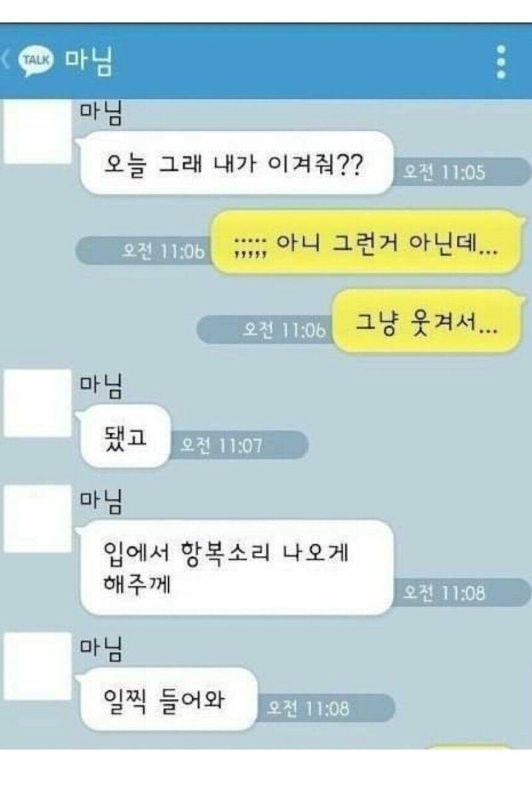Click the 오전 11:05 timestamp
Viewport: 532px width, 792px height.
click(444, 172)
